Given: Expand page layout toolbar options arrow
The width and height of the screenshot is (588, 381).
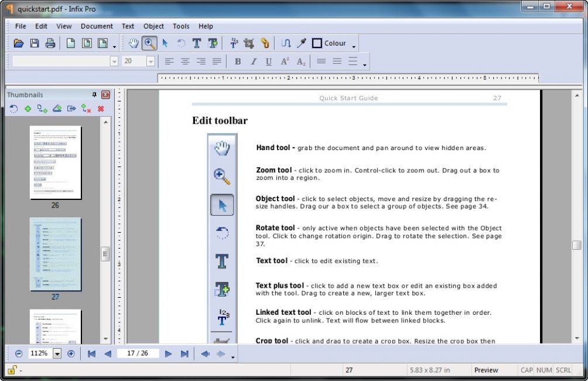Looking at the screenshot, I should pyautogui.click(x=114, y=47).
